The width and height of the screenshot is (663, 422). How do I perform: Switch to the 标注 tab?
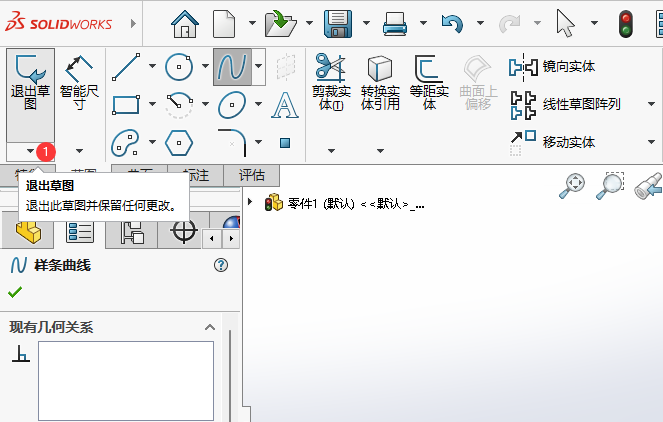(x=196, y=175)
